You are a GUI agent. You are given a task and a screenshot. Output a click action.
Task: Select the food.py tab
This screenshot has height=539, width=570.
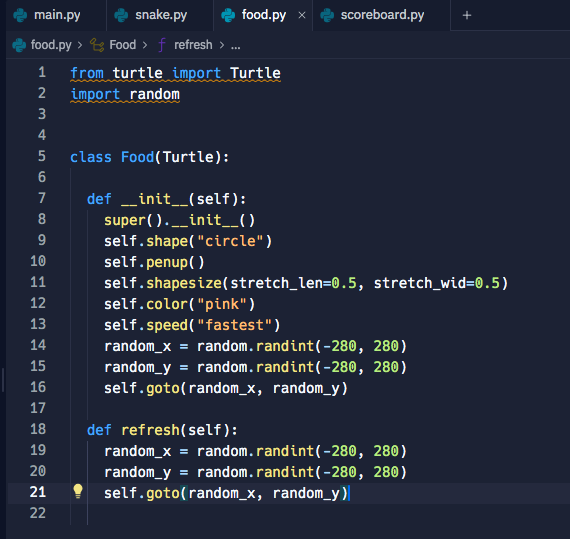(x=263, y=15)
